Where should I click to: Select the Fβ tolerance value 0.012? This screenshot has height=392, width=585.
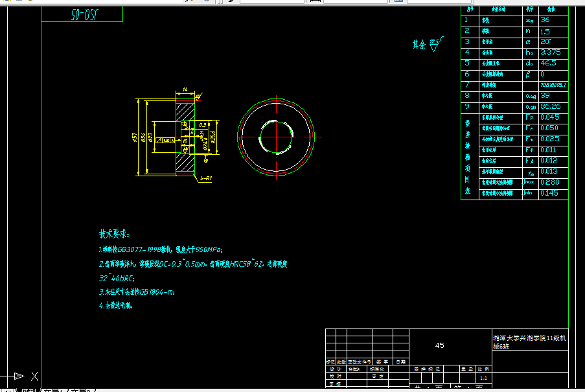[549, 161]
